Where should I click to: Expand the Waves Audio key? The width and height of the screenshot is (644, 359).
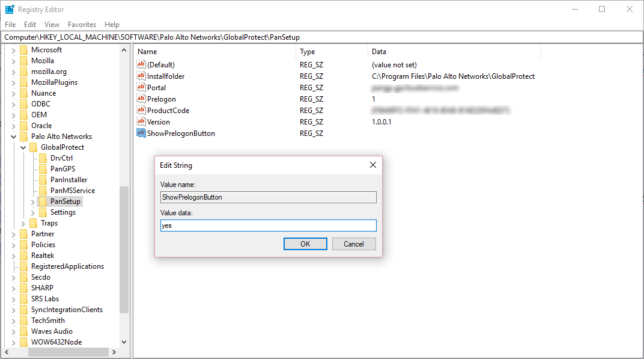[x=14, y=331]
